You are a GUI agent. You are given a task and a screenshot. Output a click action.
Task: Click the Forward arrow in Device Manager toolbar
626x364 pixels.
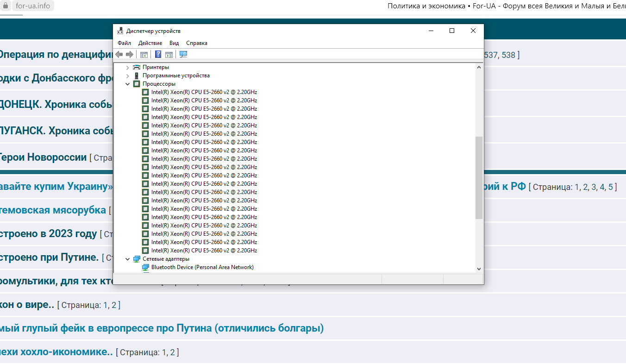click(x=130, y=54)
